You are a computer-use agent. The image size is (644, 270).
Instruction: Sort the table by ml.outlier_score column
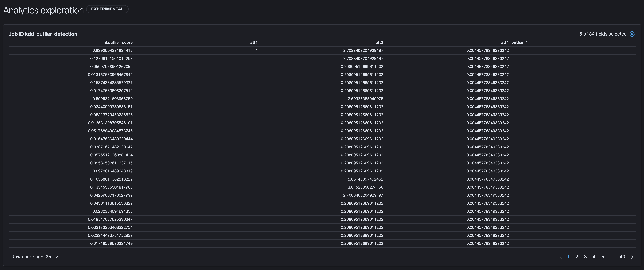(117, 42)
